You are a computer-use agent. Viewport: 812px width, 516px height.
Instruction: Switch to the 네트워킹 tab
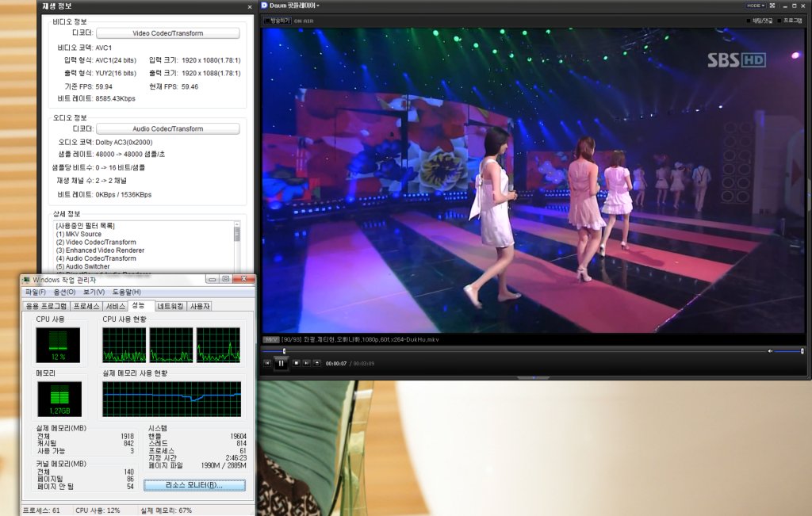pos(170,307)
